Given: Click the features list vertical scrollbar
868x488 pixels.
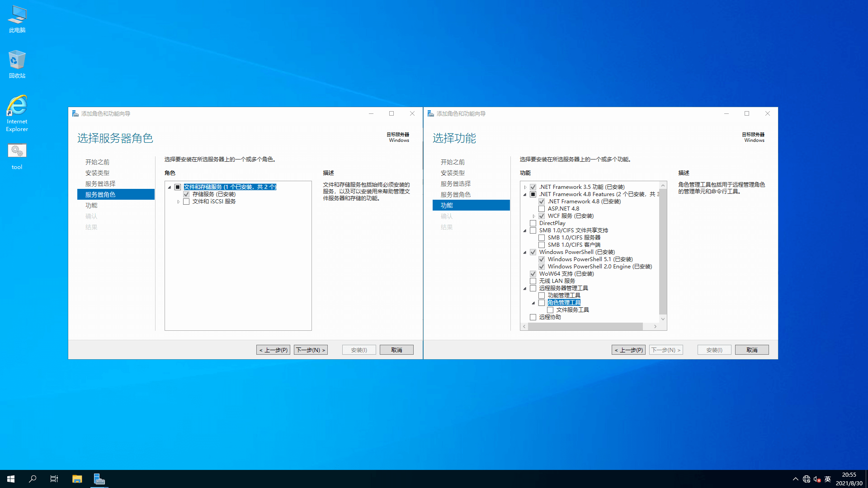Looking at the screenshot, I should click(663, 251).
